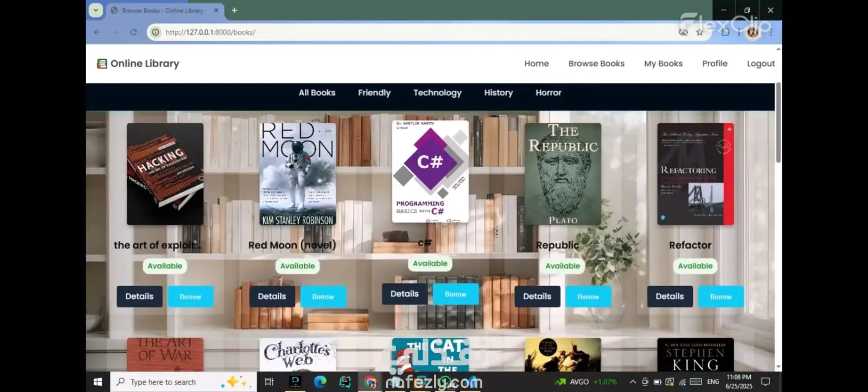Click the Available badge under Red Moon

[x=297, y=266]
